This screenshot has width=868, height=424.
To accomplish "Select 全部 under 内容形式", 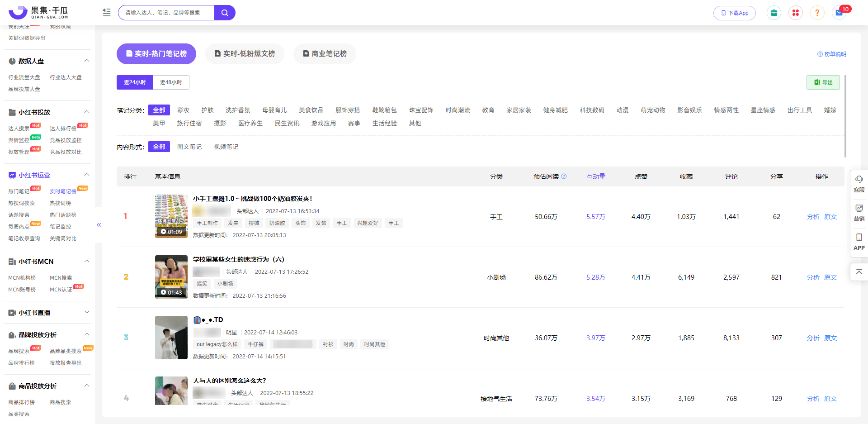I will pos(159,147).
